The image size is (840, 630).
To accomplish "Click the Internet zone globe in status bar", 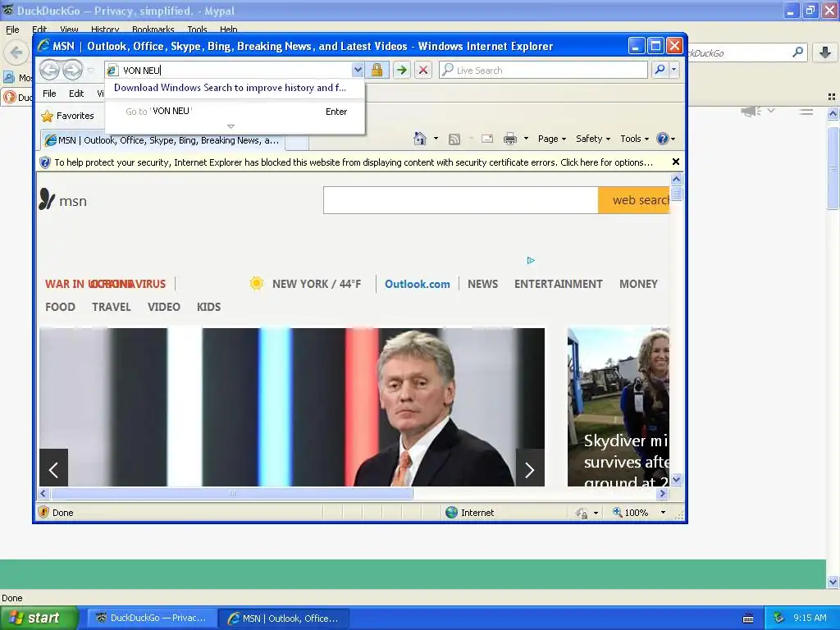I will pos(452,513).
